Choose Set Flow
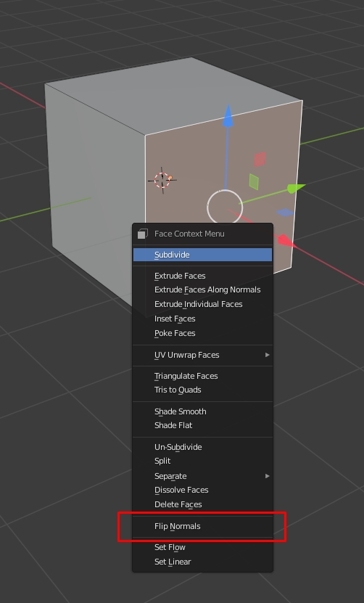364x603 pixels. (202, 547)
